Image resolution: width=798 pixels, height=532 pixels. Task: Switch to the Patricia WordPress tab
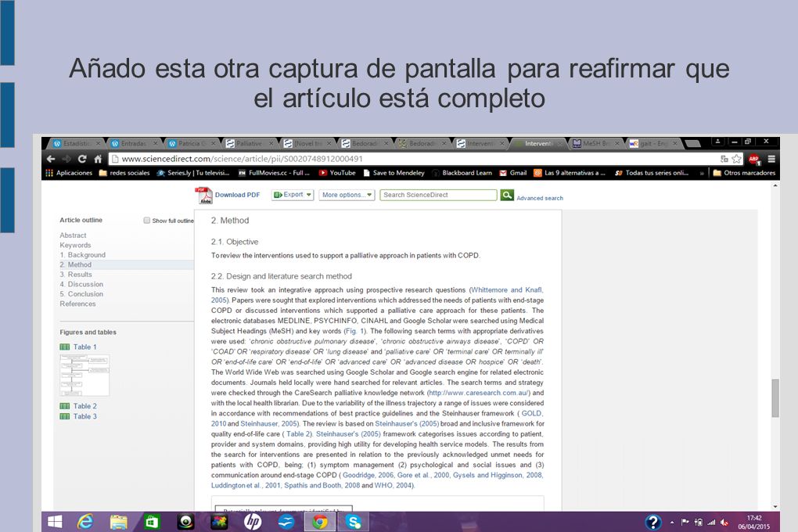(x=192, y=144)
